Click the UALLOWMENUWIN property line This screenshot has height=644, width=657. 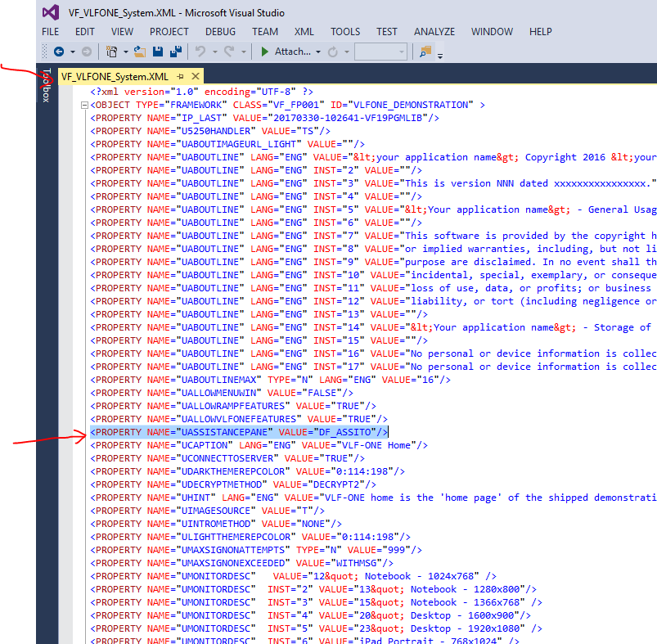pos(222,393)
